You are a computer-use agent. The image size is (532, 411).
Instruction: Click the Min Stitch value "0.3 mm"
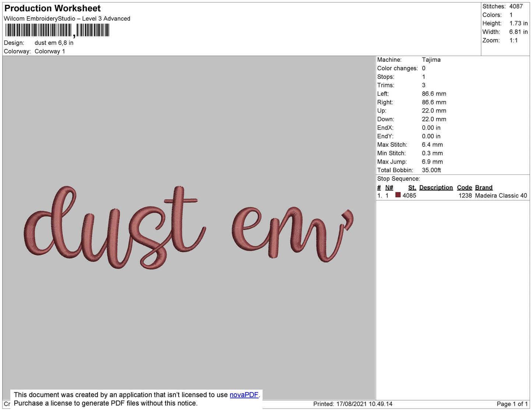coord(432,153)
